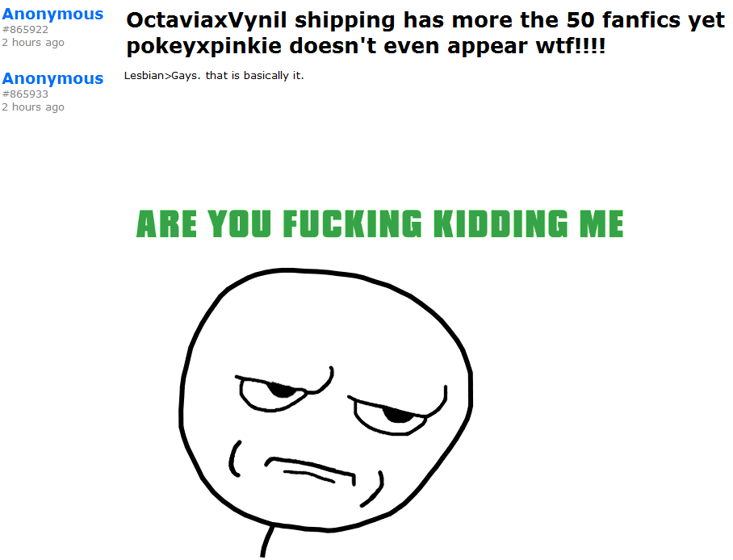The width and height of the screenshot is (733, 560).
Task: Select the timestamp under post #865922
Action: 33,43
